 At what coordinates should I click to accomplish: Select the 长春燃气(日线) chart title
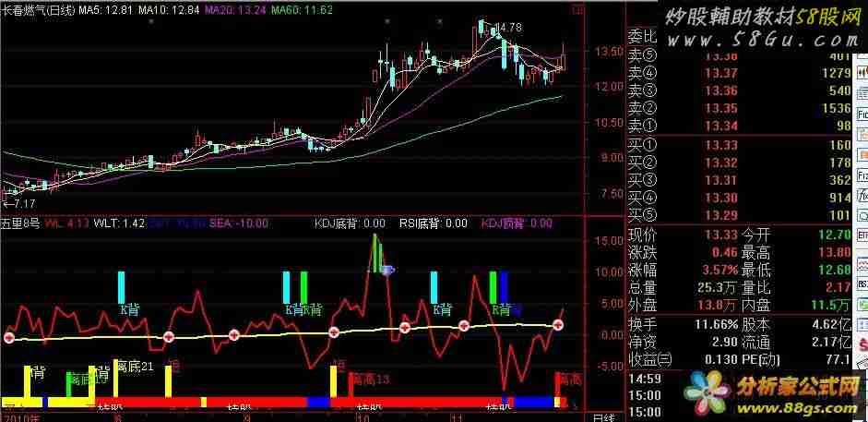point(37,9)
